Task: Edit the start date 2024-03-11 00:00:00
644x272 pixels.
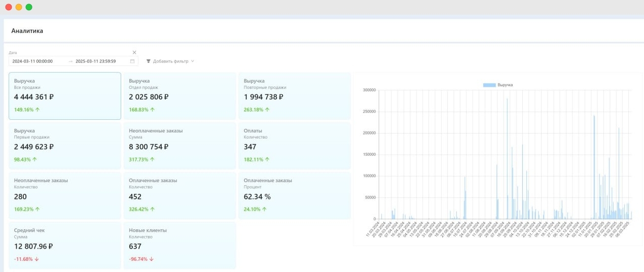Action: [32, 61]
